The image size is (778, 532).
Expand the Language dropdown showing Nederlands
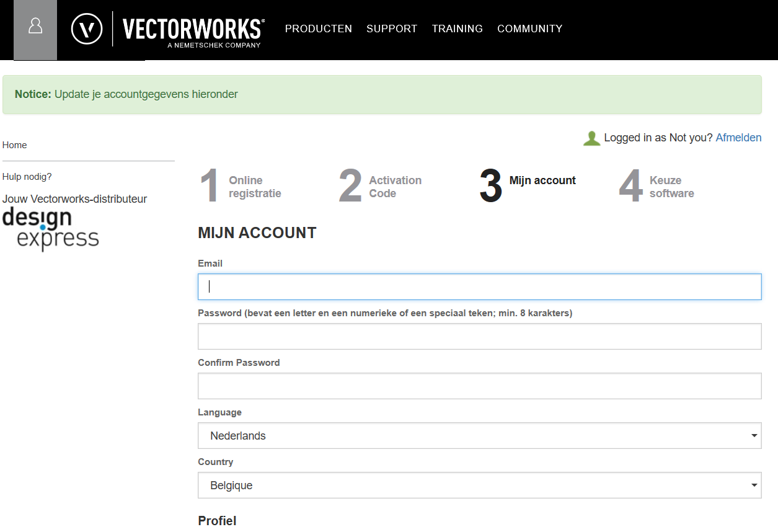(479, 436)
